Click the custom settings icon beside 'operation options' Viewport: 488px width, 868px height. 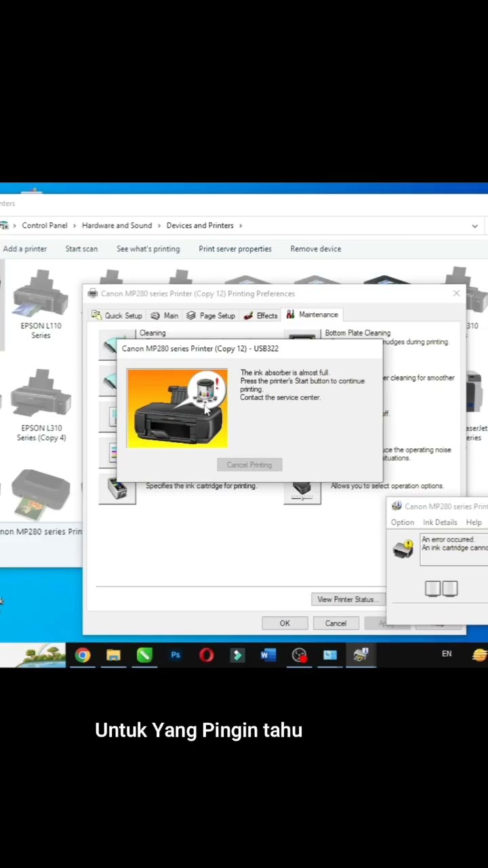coord(302,490)
